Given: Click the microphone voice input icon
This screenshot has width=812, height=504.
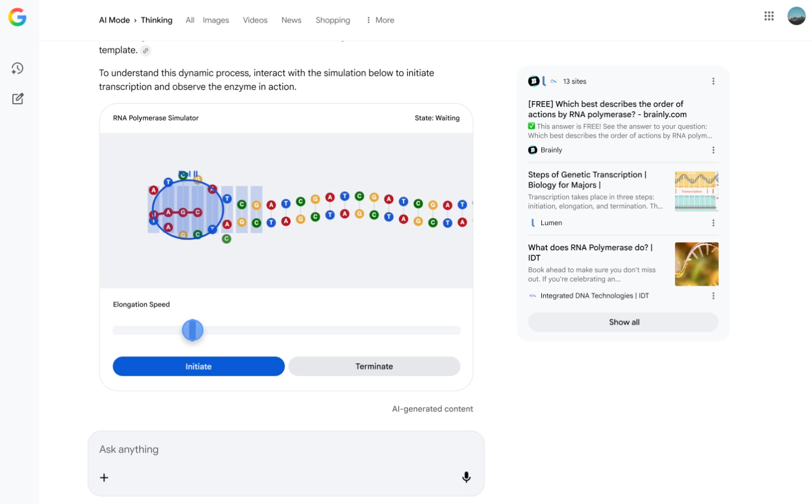Looking at the screenshot, I should click(466, 477).
